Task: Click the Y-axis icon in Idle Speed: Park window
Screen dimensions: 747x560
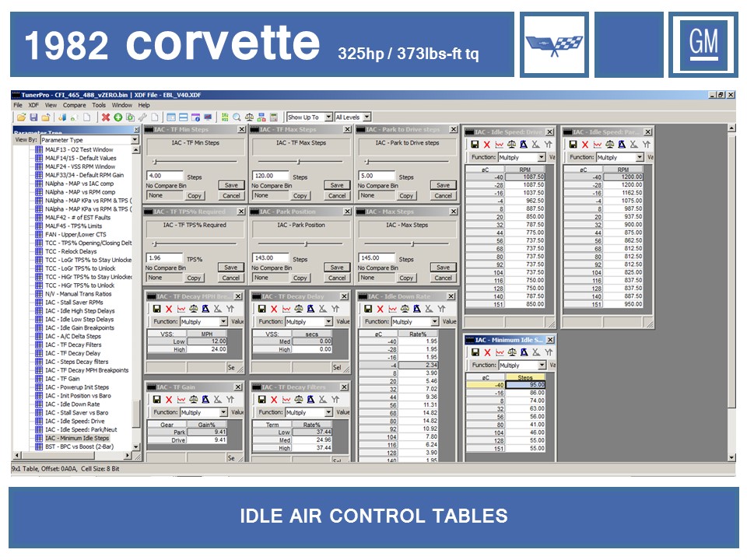Action: click(x=647, y=145)
